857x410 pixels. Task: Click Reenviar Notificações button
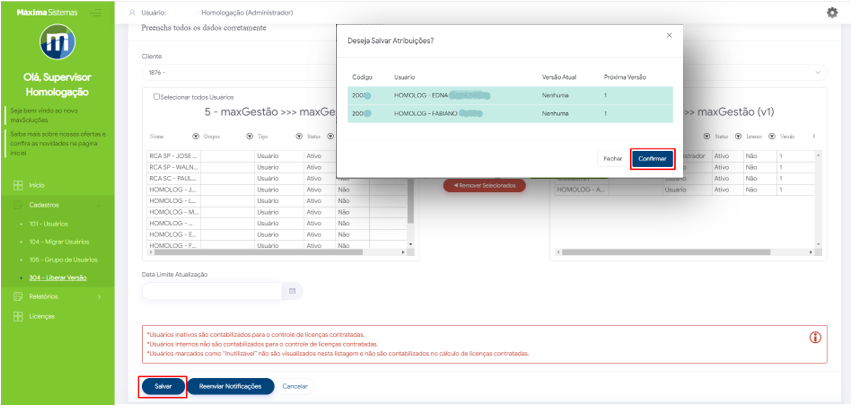point(230,386)
